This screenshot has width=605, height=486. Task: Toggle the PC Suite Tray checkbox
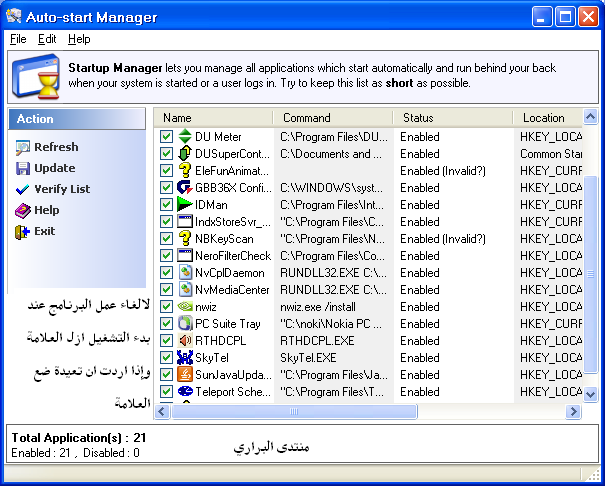[166, 323]
